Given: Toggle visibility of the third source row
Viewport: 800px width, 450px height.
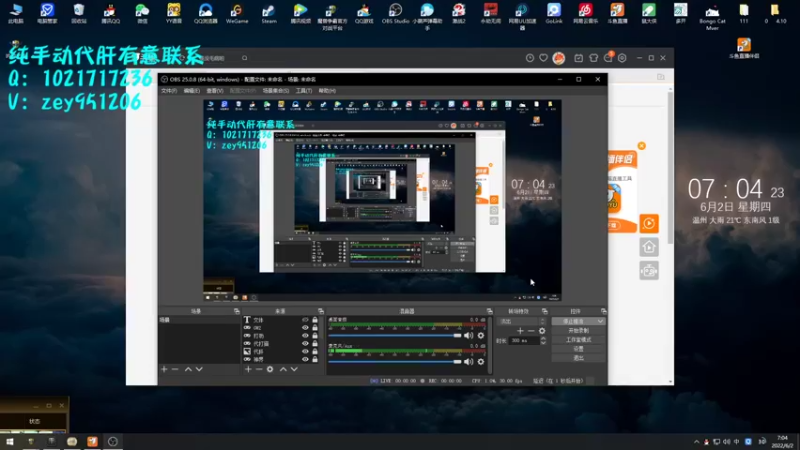Looking at the screenshot, I should click(x=305, y=336).
